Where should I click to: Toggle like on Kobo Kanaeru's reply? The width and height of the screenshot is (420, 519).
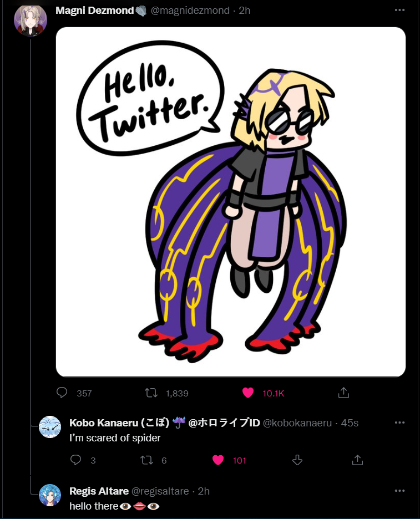218,460
